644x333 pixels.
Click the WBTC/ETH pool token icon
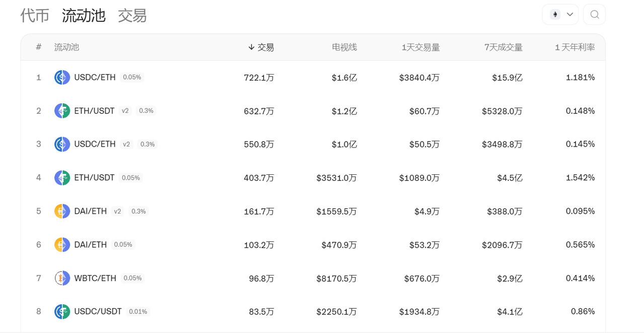pyautogui.click(x=62, y=278)
